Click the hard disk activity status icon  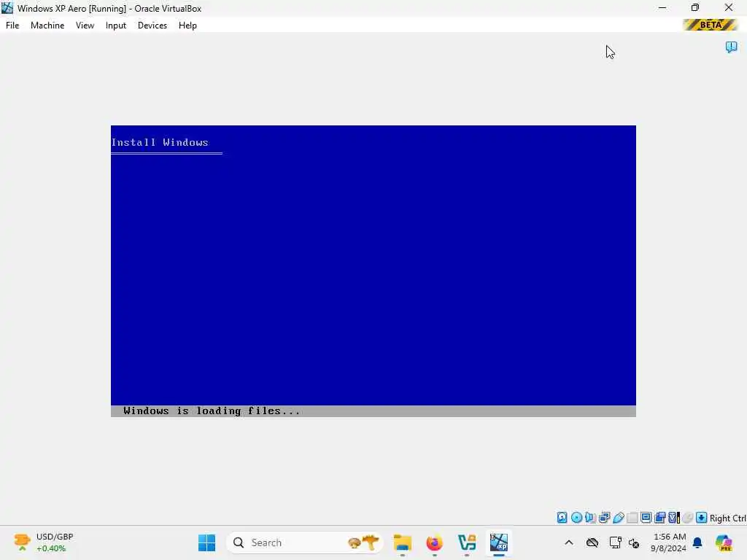pos(562,518)
